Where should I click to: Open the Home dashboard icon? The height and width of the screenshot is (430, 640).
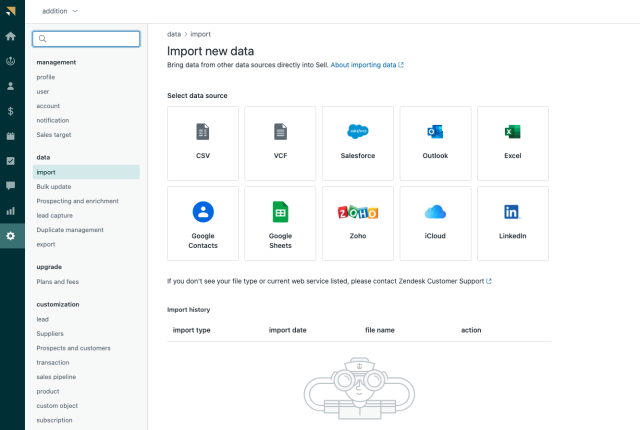click(x=11, y=36)
